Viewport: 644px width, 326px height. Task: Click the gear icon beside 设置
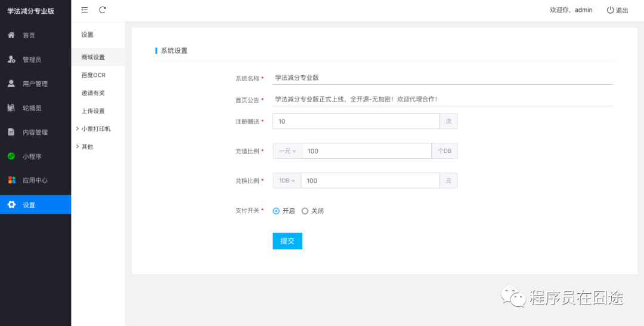click(x=11, y=205)
